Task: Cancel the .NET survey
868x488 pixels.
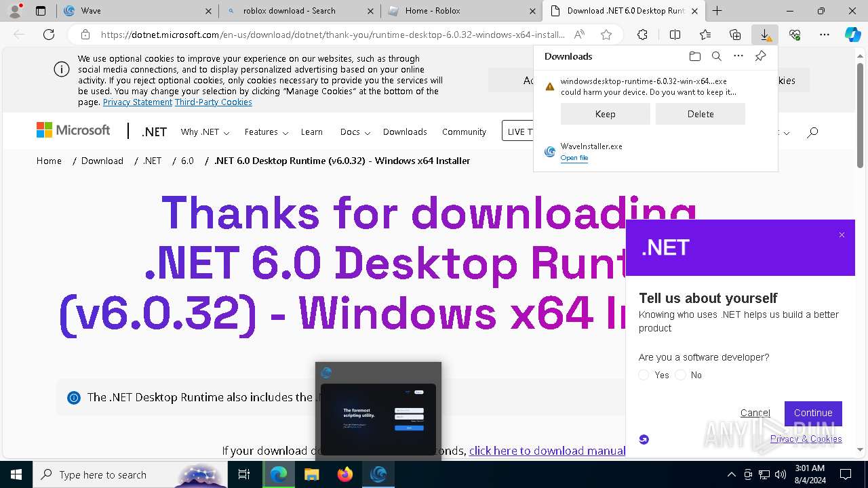Action: click(755, 413)
